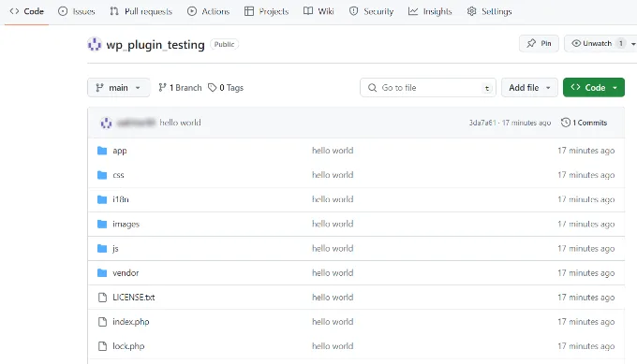The width and height of the screenshot is (637, 364).
Task: Open commit hash 3da7a61
Action: click(x=482, y=123)
